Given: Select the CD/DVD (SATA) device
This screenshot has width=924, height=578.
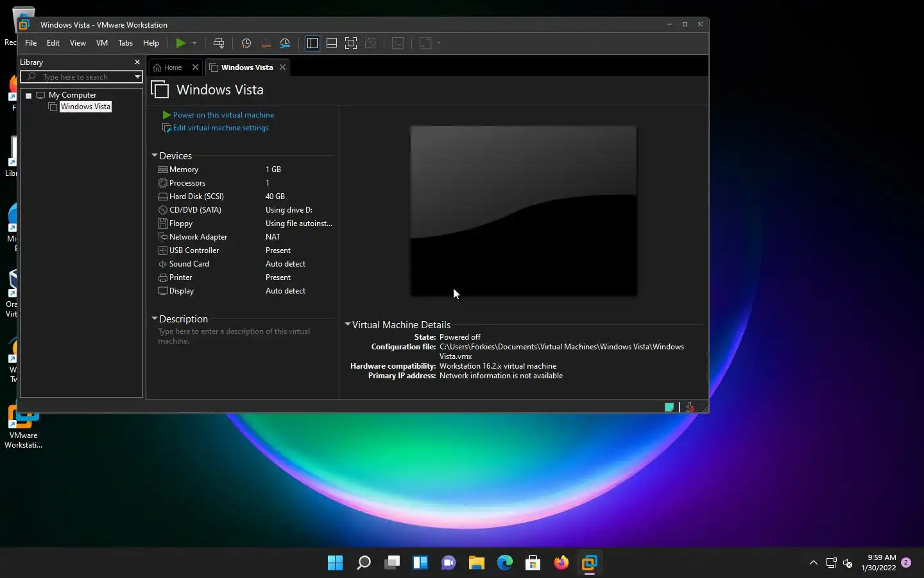Looking at the screenshot, I should click(x=245, y=210).
